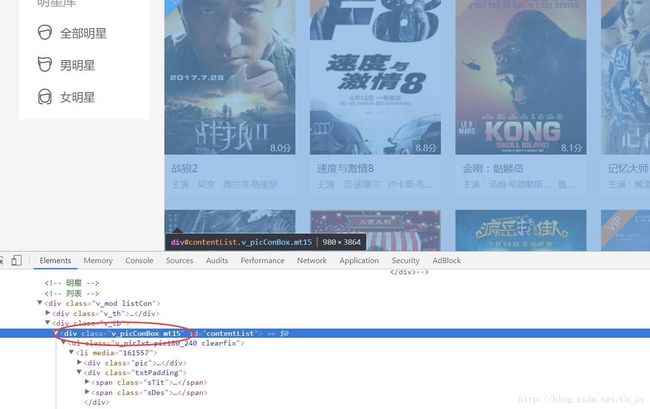Collapse the div class txtPadding node
Screen dimensions: 650x409
[x=79, y=372]
